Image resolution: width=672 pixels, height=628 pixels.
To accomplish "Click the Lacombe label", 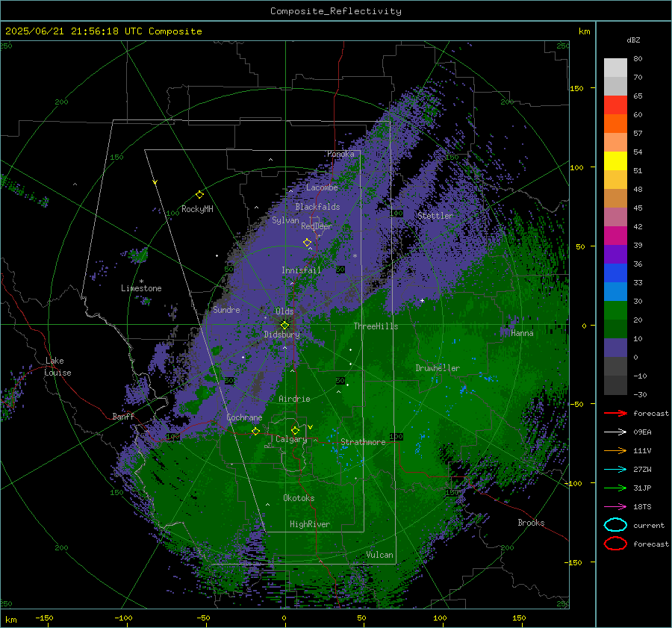I will tap(322, 187).
